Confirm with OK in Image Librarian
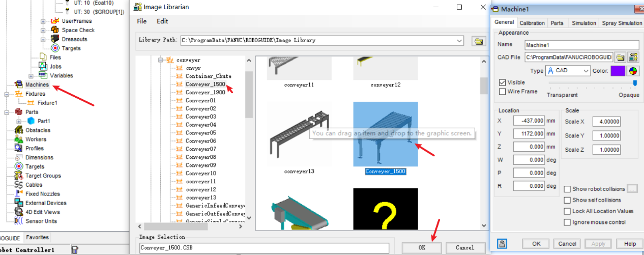This screenshot has height=255, width=644. 422,248
